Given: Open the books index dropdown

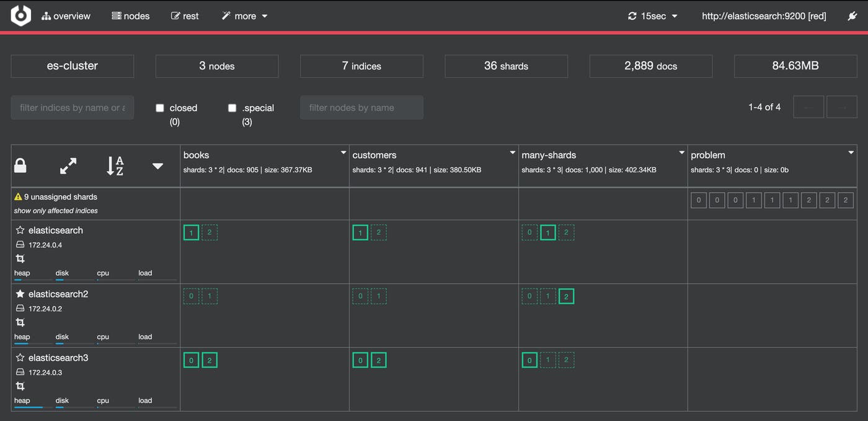Looking at the screenshot, I should tap(343, 152).
